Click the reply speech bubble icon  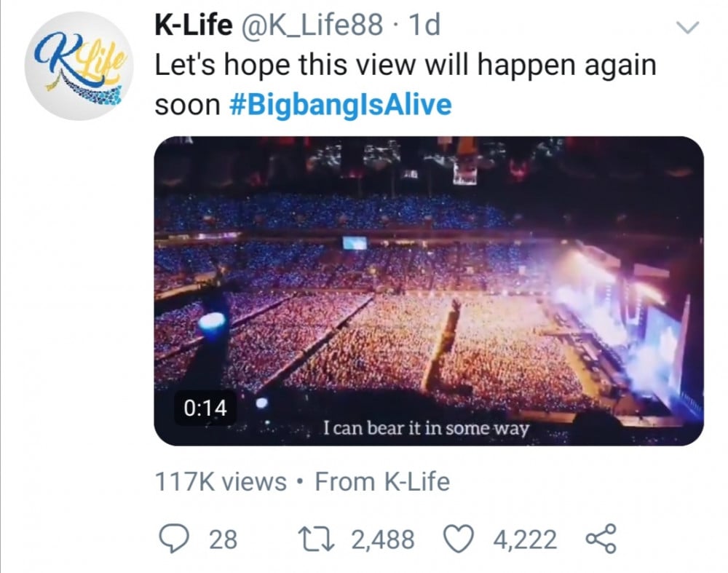(x=174, y=540)
